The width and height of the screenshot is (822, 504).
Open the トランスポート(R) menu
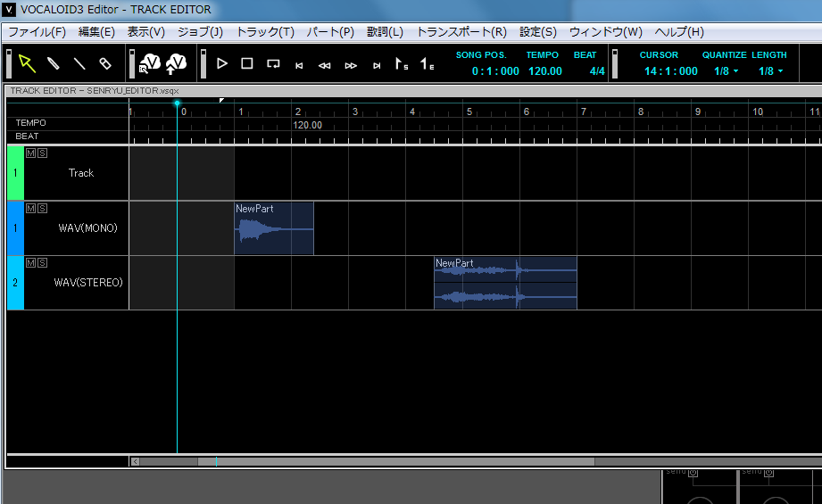(461, 32)
